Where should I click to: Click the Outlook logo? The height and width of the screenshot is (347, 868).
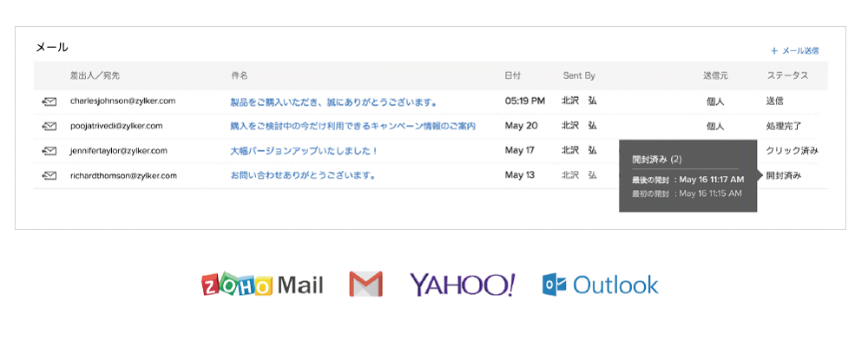(601, 285)
